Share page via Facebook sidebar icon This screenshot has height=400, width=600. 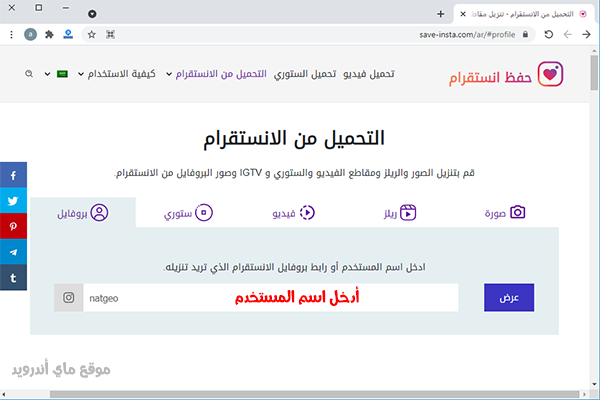tap(13, 175)
